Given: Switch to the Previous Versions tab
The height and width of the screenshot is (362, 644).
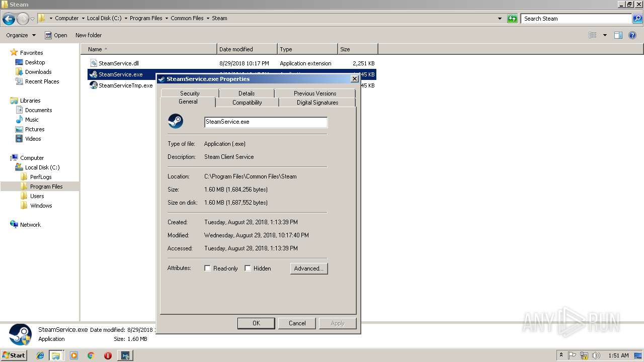Looking at the screenshot, I should [x=315, y=93].
